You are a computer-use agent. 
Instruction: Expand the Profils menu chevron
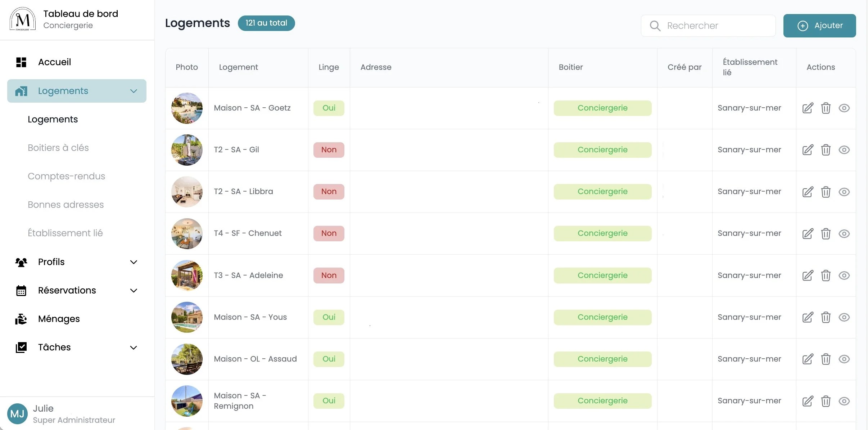(134, 262)
